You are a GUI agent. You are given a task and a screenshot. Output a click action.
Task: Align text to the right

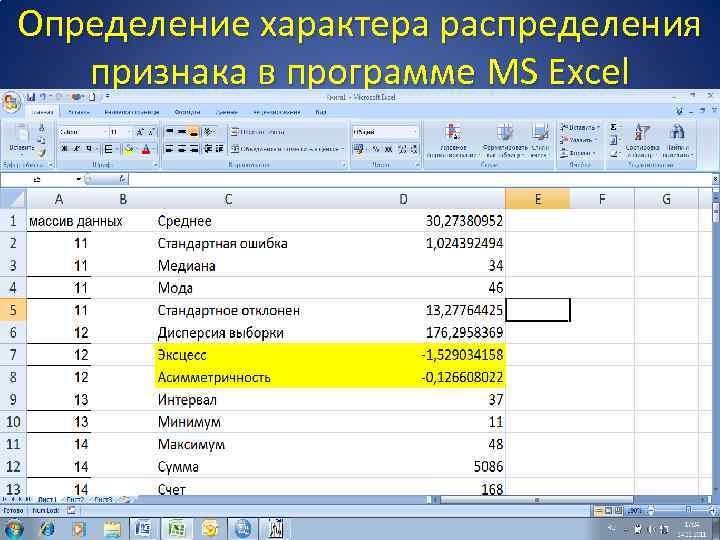[194, 149]
